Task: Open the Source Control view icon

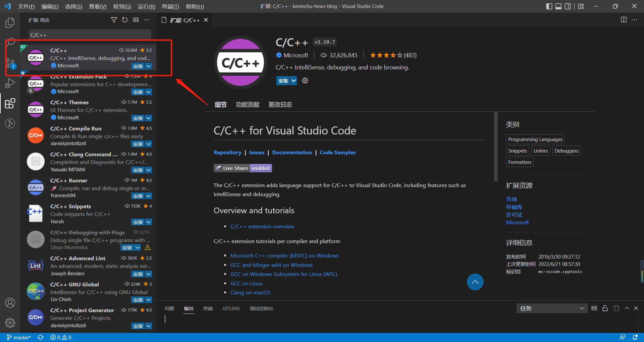Action: coord(10,63)
